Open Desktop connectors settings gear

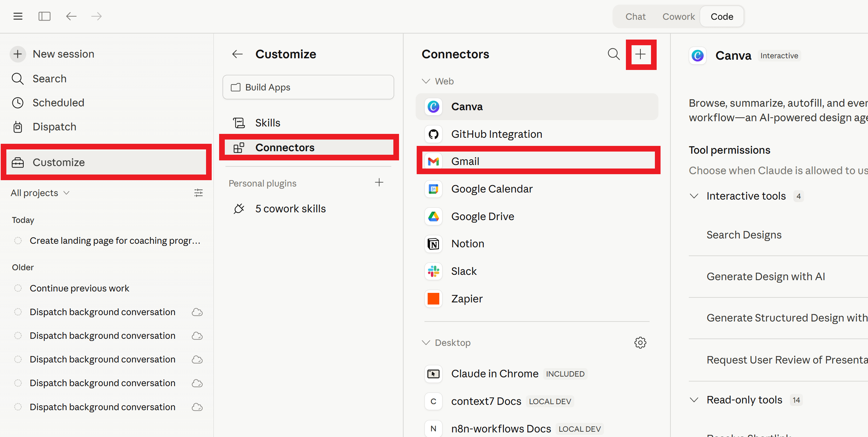click(x=640, y=342)
